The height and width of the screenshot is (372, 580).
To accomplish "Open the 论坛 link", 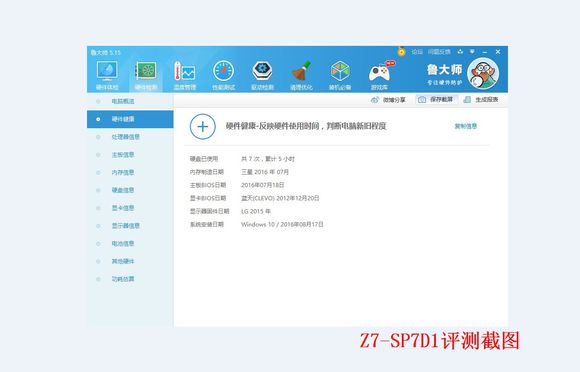I will click(417, 52).
